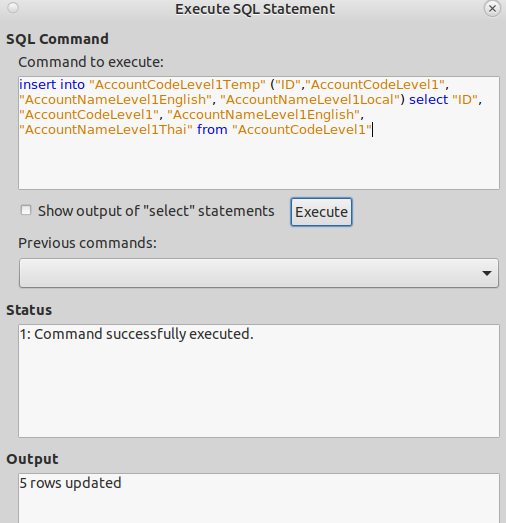Click the "AccountNameLevel1Thai" column name
The height and width of the screenshot is (523, 506).
coord(106,129)
